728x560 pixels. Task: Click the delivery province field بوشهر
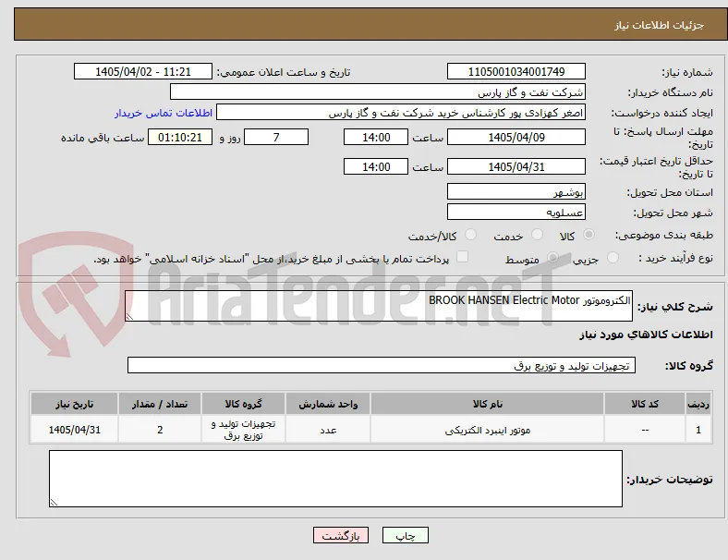point(516,192)
